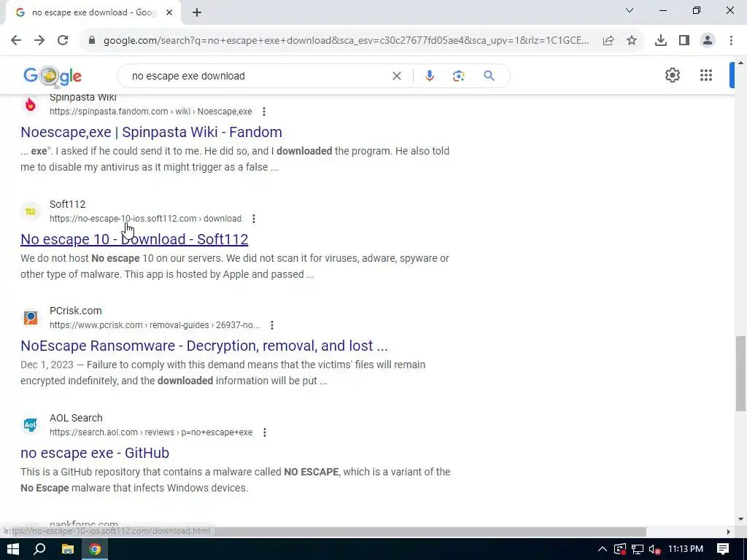747x560 pixels.
Task: Open a new tab with plus button
Action: pyautogui.click(x=197, y=12)
